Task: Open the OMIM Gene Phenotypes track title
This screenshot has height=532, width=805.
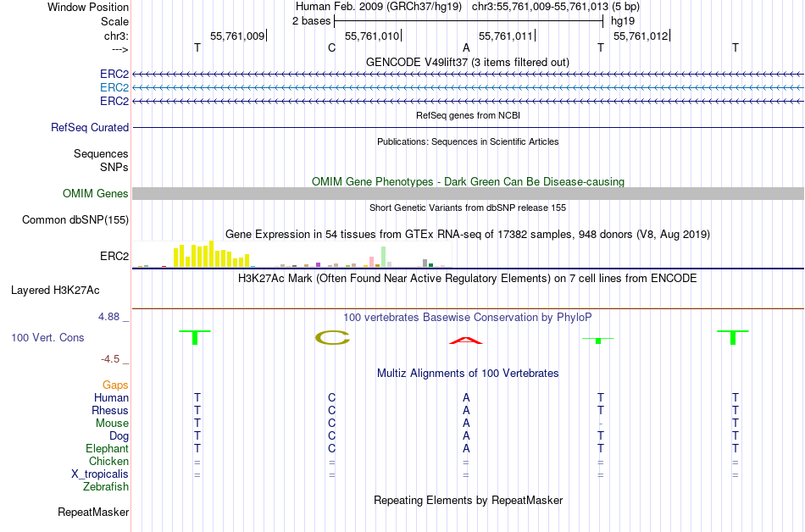Action: pos(468,181)
